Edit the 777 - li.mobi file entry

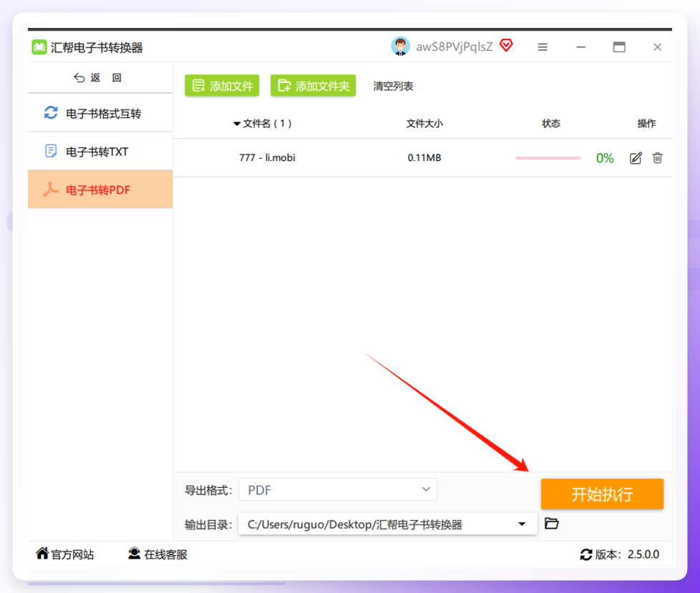click(x=636, y=158)
